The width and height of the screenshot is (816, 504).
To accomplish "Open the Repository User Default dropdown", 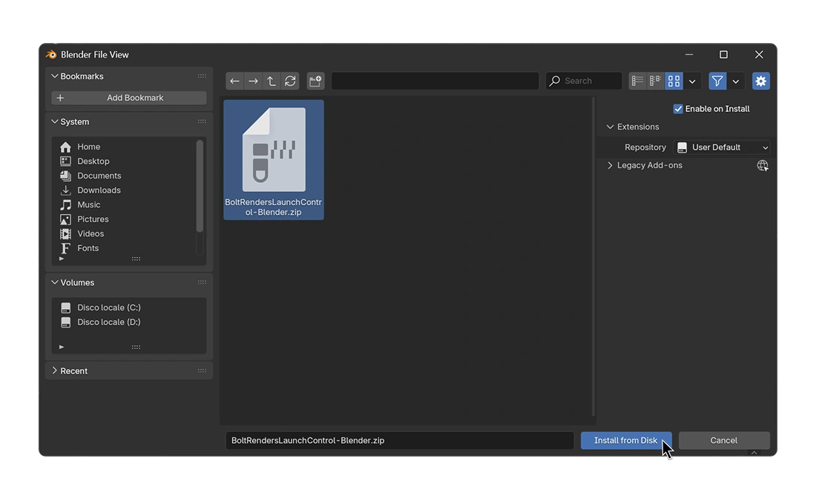I will 722,147.
